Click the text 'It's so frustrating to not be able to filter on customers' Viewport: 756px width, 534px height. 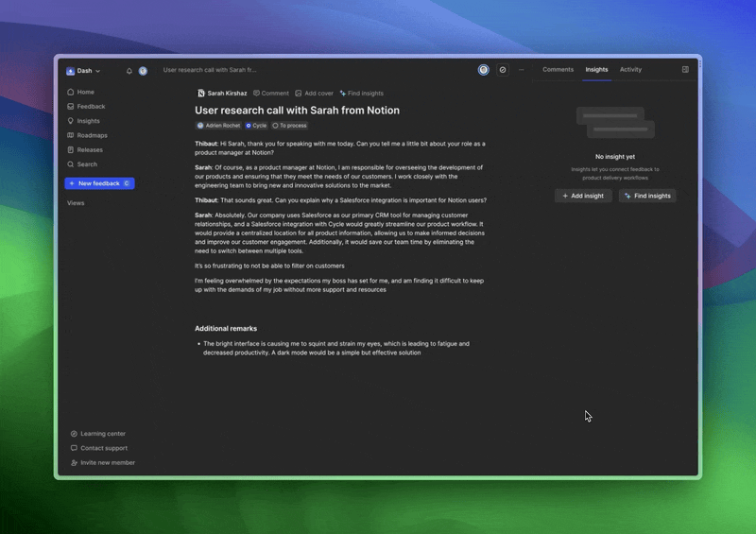click(269, 266)
